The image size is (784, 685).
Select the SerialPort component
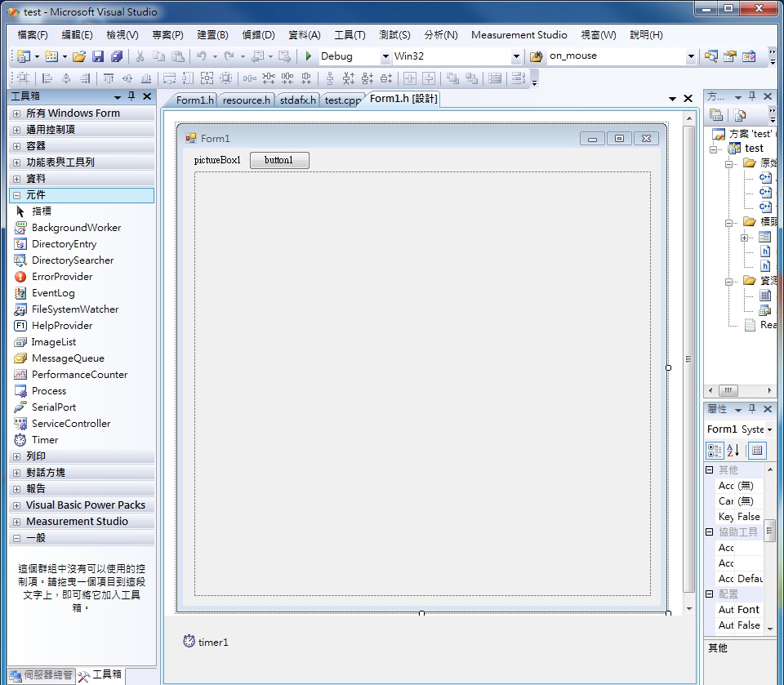coord(53,407)
